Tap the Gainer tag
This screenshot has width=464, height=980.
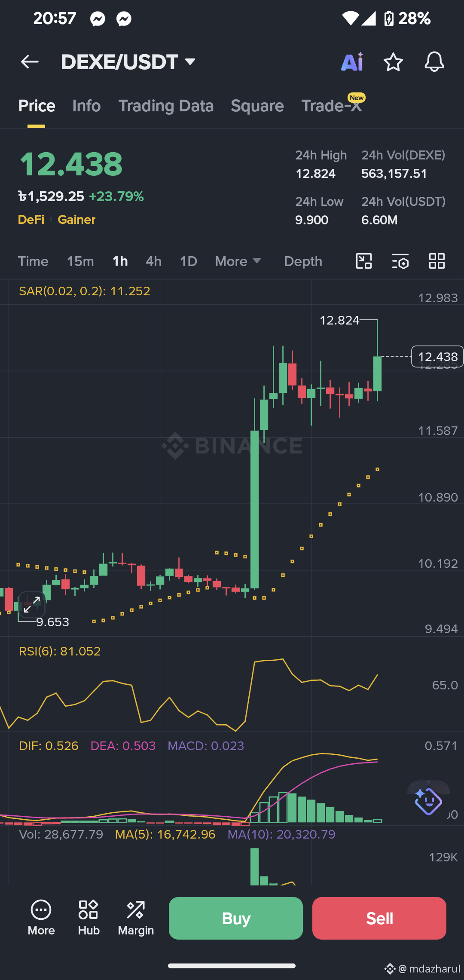76,220
